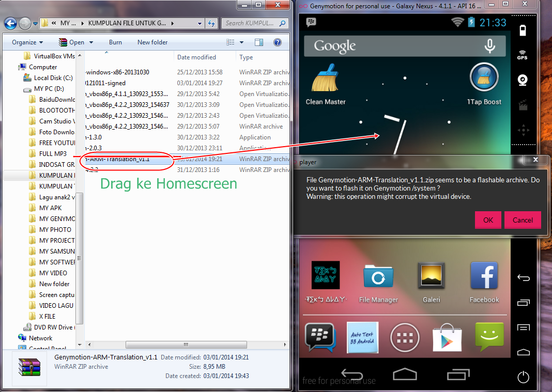Click the Genymotion sidebar back button
Viewport: 552px width, 392px height.
point(524,278)
